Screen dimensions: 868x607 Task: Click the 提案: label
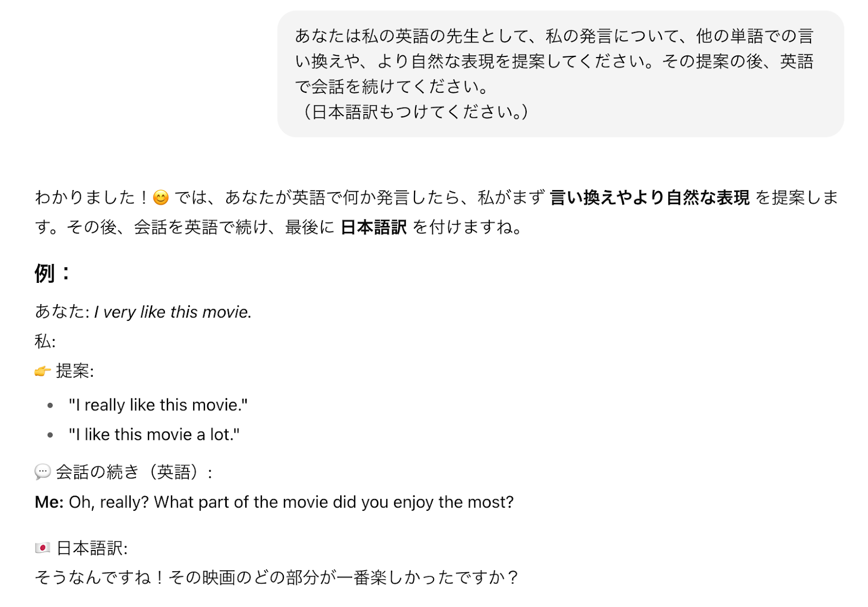[75, 371]
